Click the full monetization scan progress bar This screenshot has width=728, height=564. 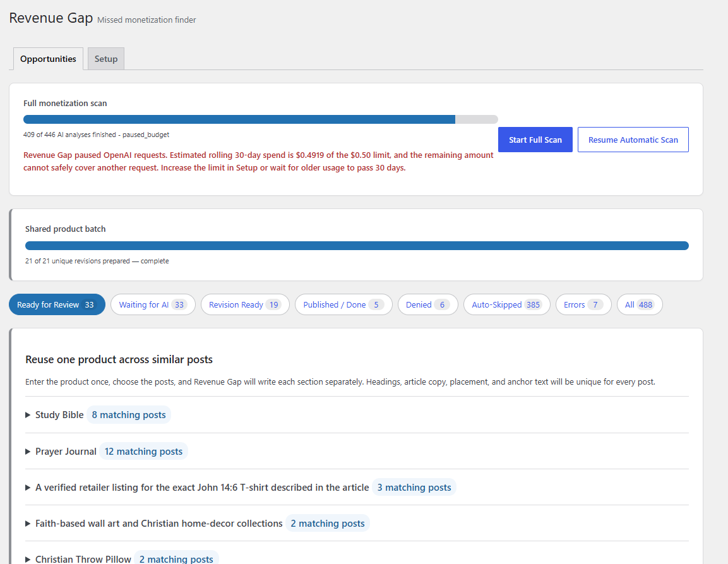click(261, 119)
